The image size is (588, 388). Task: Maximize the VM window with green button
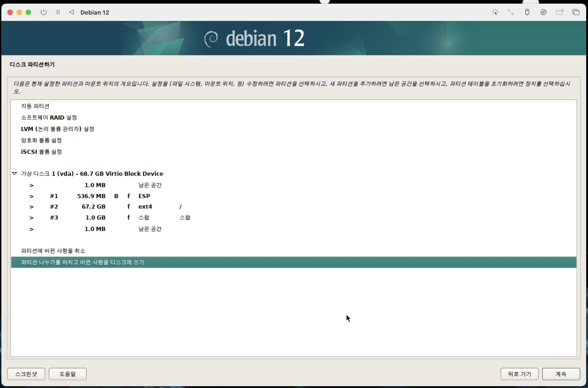28,12
